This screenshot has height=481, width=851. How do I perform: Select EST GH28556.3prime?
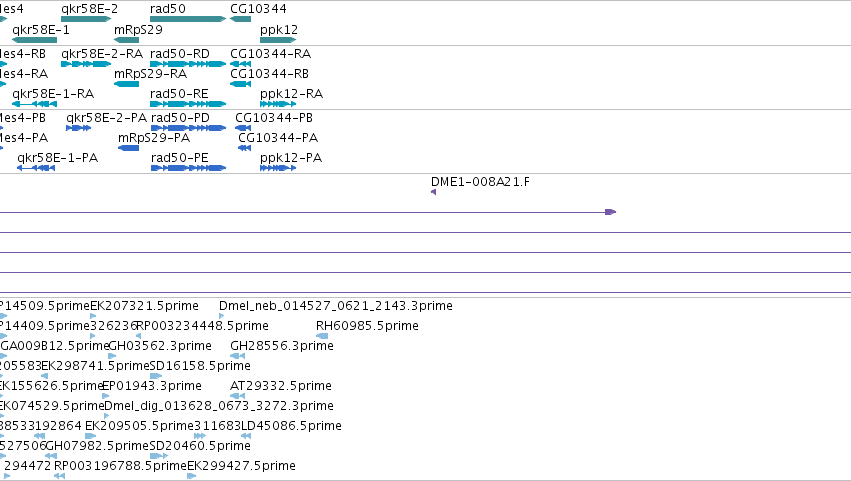pos(237,356)
